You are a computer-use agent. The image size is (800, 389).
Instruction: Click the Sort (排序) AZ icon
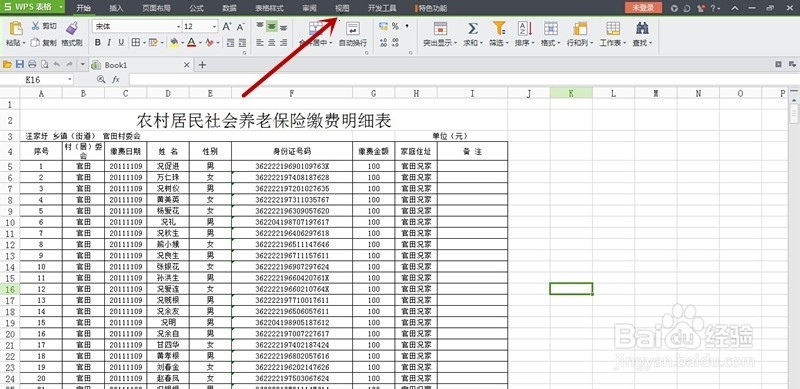525,28
